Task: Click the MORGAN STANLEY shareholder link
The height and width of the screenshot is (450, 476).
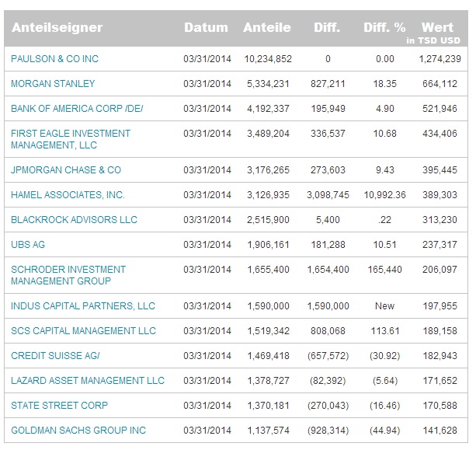Action: [51, 84]
